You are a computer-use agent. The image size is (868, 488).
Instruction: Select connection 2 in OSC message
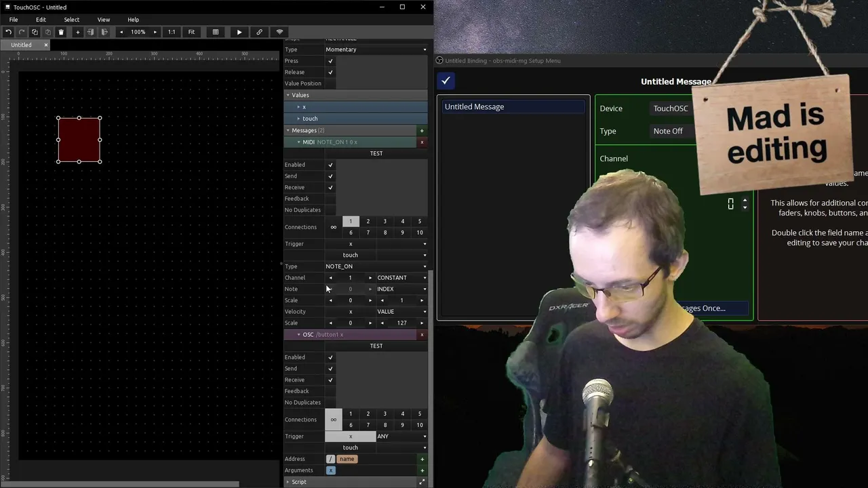tap(368, 414)
